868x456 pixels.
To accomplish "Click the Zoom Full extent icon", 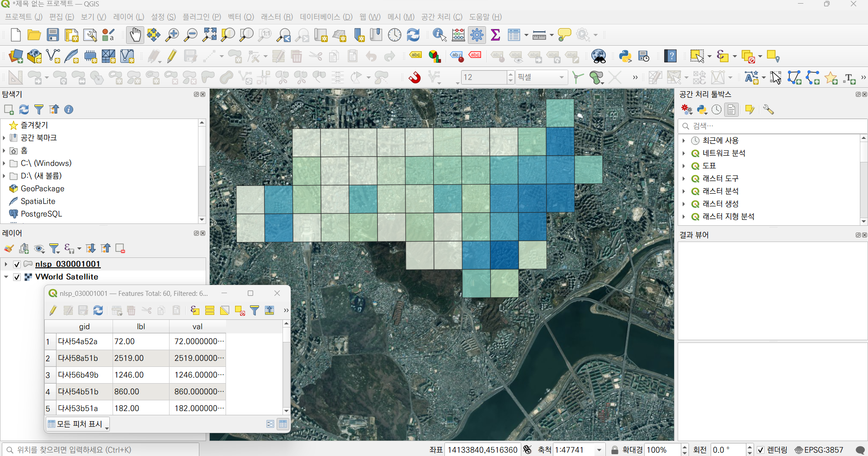I will pos(209,35).
